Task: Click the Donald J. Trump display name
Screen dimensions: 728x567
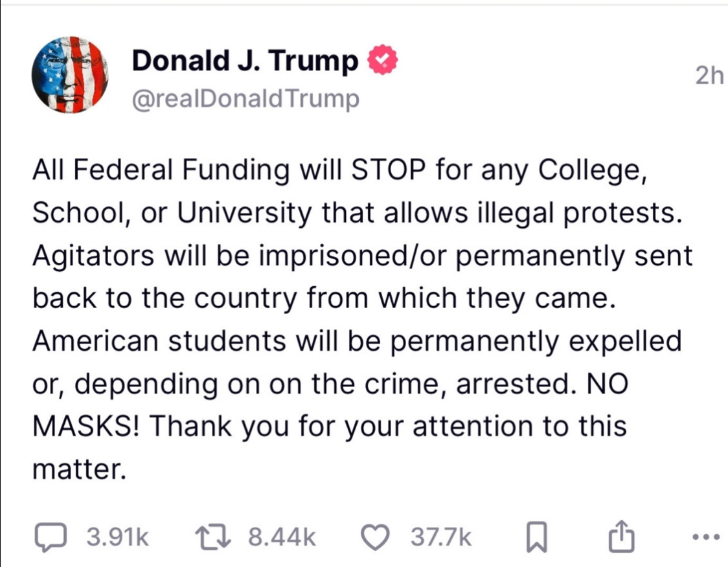Action: click(245, 61)
